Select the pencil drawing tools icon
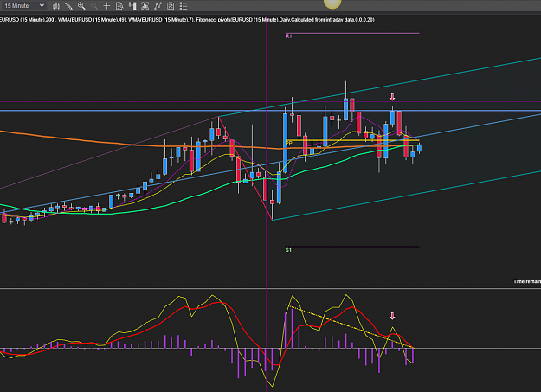The width and height of the screenshot is (541, 392). point(68,6)
